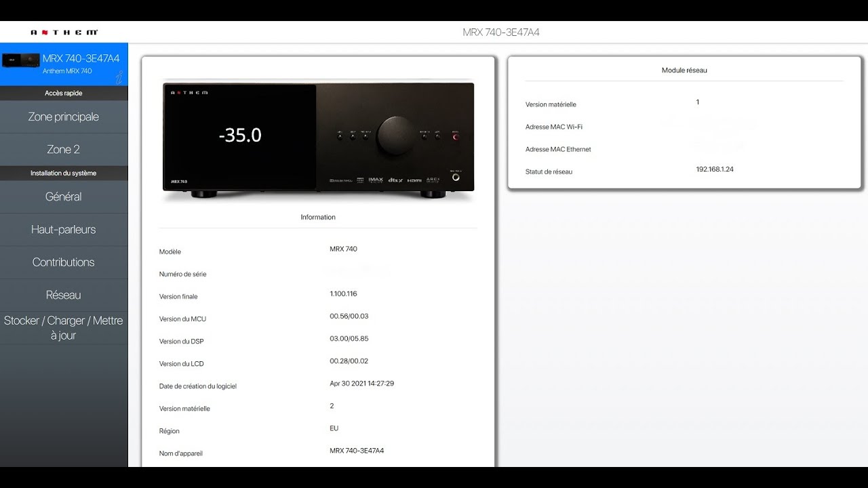
Task: Click the Anthem logo in header
Action: (64, 32)
